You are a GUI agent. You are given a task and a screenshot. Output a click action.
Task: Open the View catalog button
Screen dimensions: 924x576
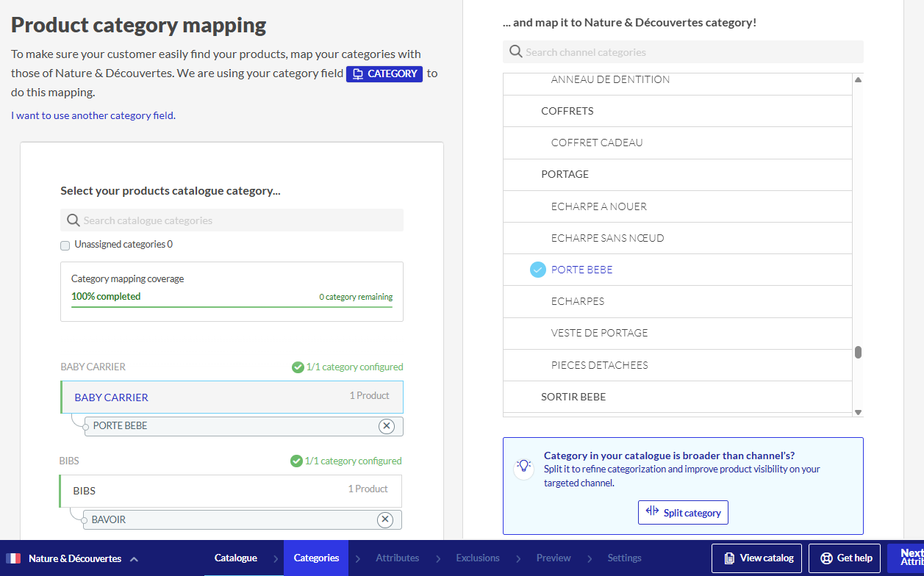(x=758, y=558)
